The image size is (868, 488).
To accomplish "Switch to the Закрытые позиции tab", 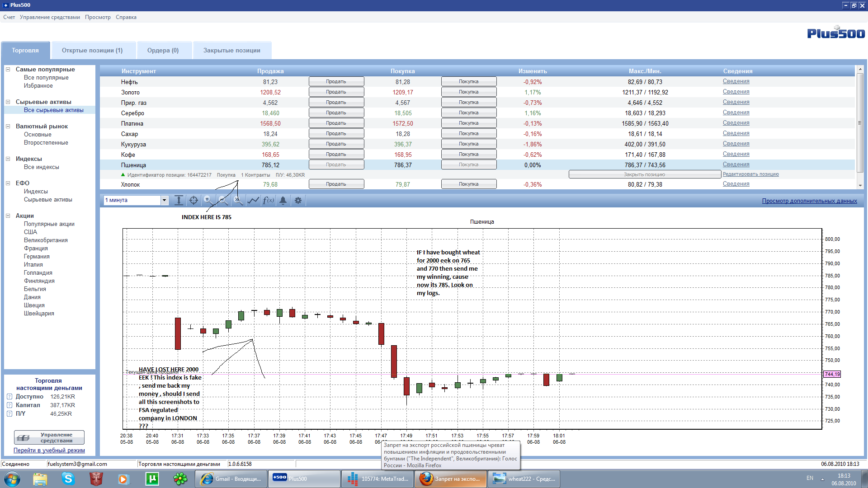I will (x=231, y=51).
